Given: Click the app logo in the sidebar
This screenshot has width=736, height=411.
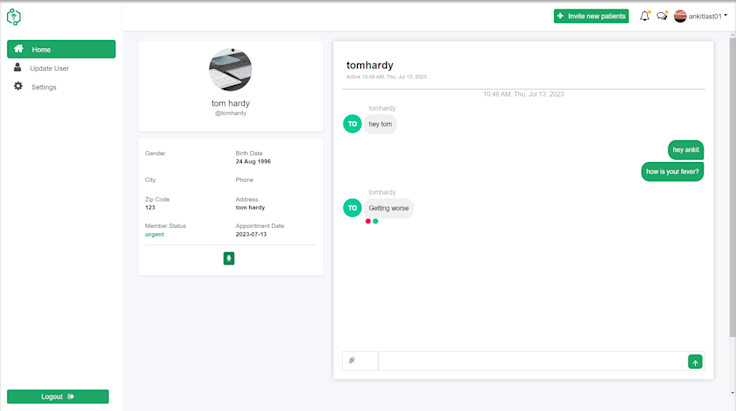Looking at the screenshot, I should point(14,17).
